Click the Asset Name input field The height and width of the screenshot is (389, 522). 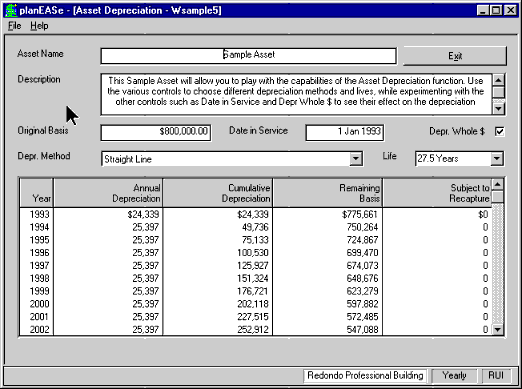pyautogui.click(x=248, y=56)
